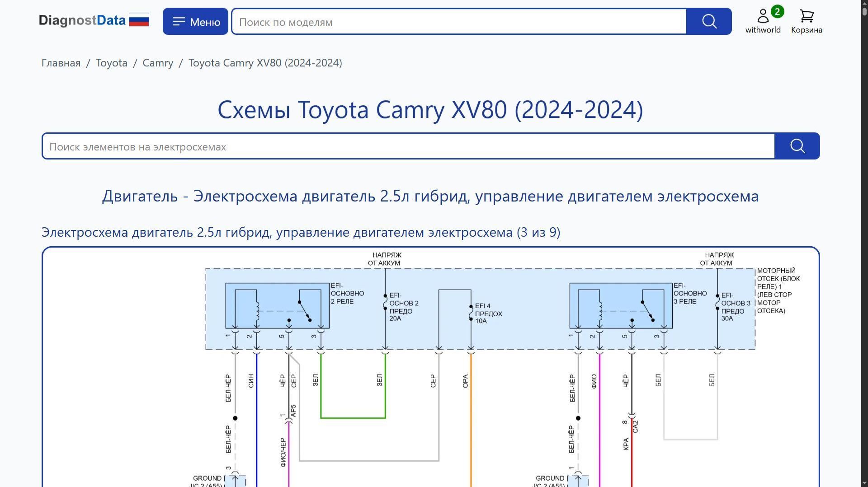This screenshot has width=868, height=487.
Task: Select the Toyota Camry XV80 (2024-2024) breadcrumb
Action: click(265, 63)
